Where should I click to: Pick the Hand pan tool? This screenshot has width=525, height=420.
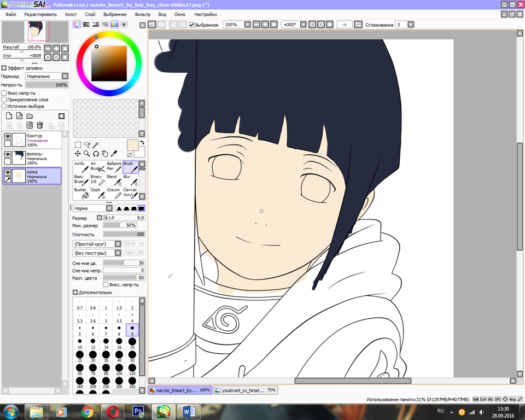pyautogui.click(x=105, y=154)
